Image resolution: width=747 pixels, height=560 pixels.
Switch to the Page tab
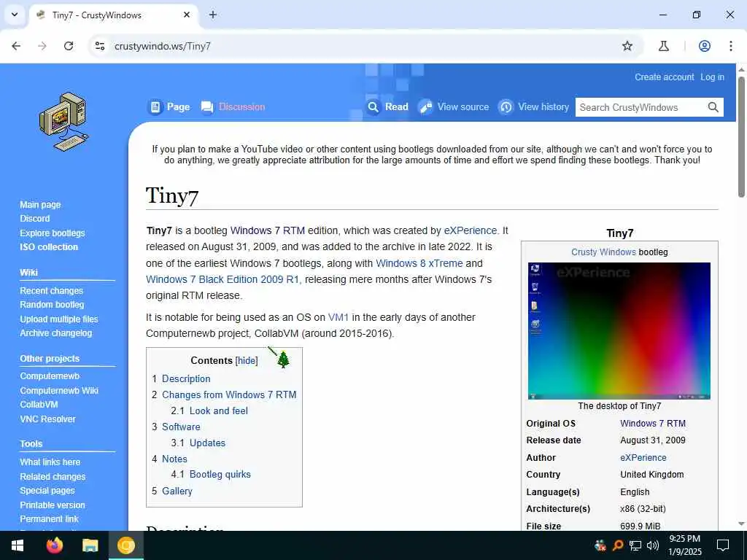coord(169,106)
